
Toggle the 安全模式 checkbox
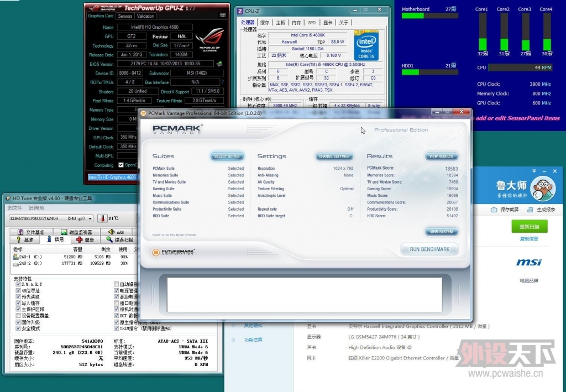pos(18,328)
